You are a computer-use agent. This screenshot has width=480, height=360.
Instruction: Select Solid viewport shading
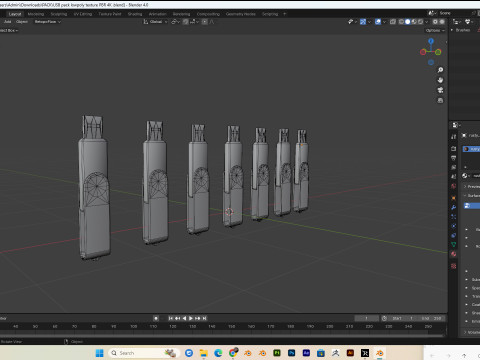(408, 22)
